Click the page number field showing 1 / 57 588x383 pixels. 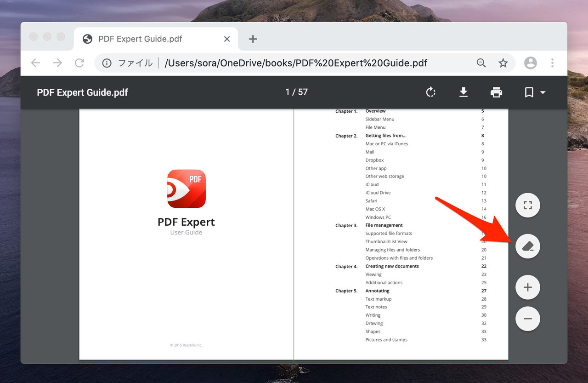tap(296, 92)
